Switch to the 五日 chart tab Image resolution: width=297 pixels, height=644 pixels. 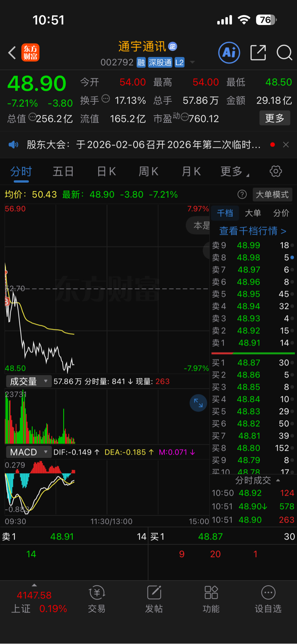click(x=63, y=171)
